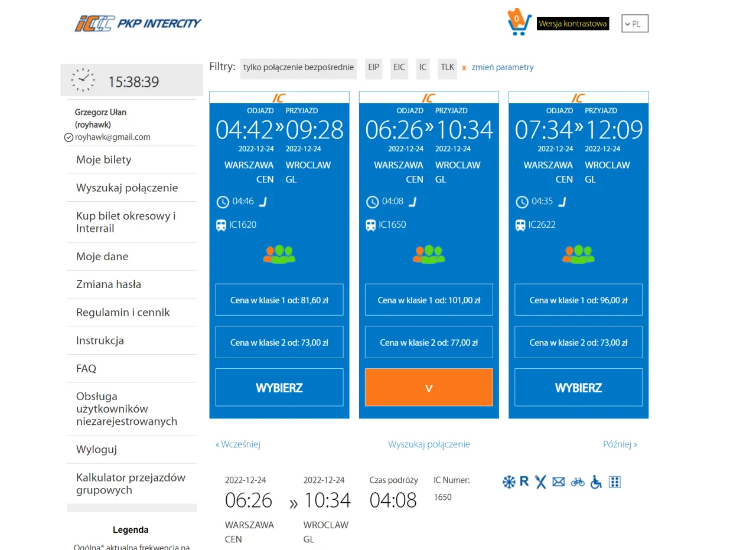Click the clock icon on the 06:26 connection
Viewport: 756px width, 550px height.
[372, 202]
